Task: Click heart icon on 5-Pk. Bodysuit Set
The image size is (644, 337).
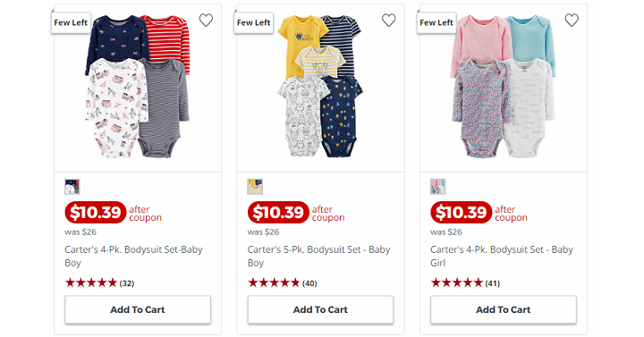Action: tap(388, 21)
